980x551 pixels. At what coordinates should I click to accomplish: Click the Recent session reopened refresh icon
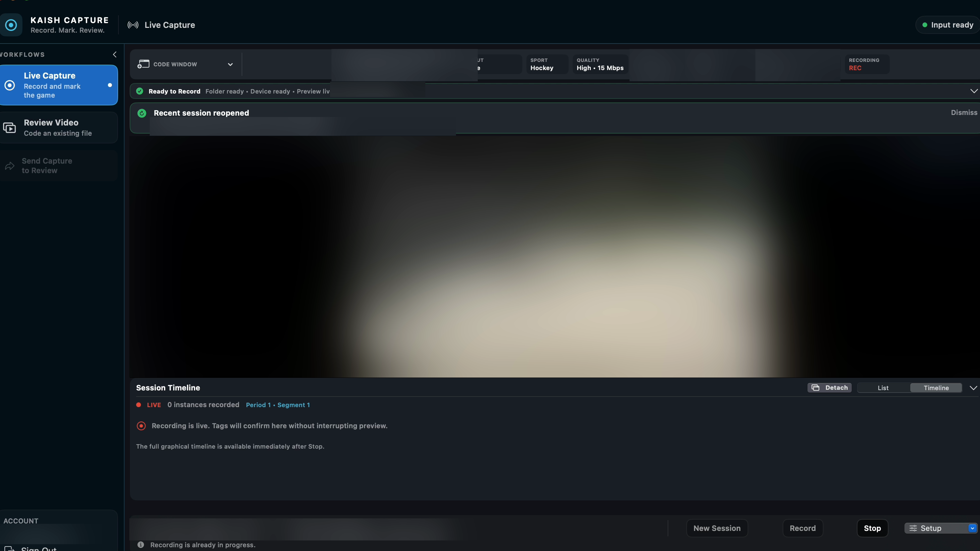[x=142, y=113]
